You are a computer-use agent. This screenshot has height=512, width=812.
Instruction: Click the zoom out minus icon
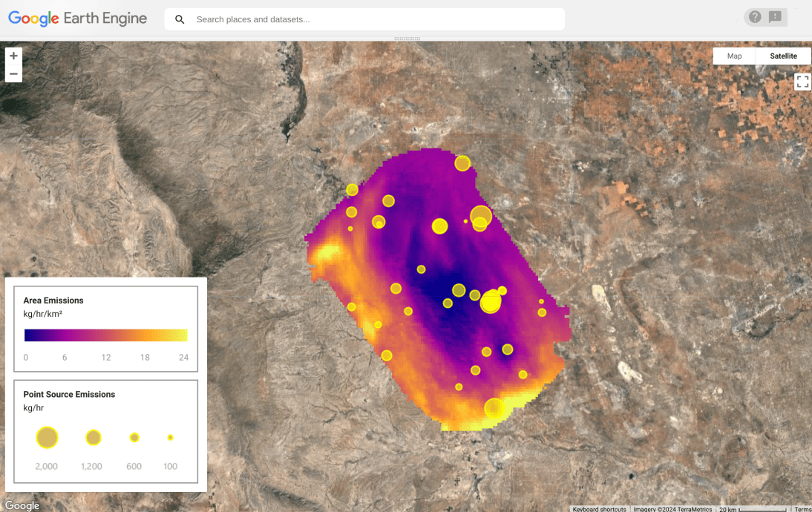[x=13, y=73]
